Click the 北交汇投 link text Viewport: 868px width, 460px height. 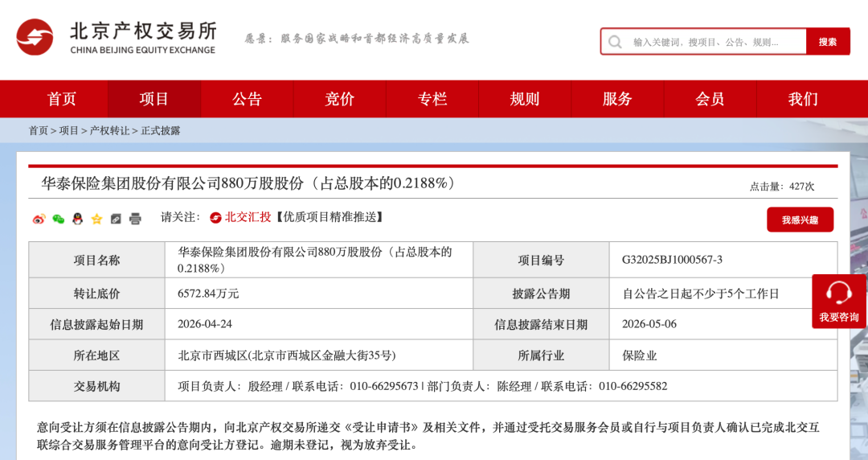tap(248, 217)
